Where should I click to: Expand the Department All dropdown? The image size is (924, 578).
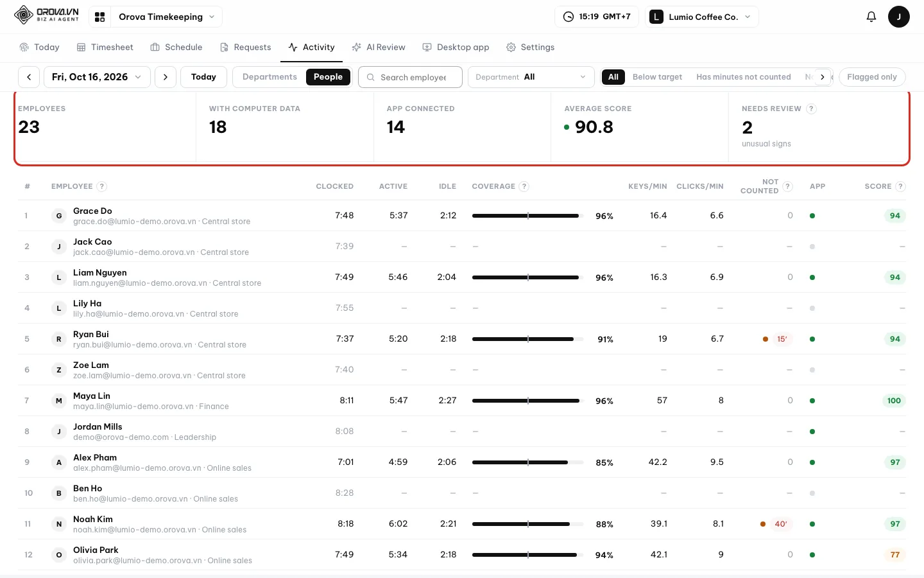(531, 77)
